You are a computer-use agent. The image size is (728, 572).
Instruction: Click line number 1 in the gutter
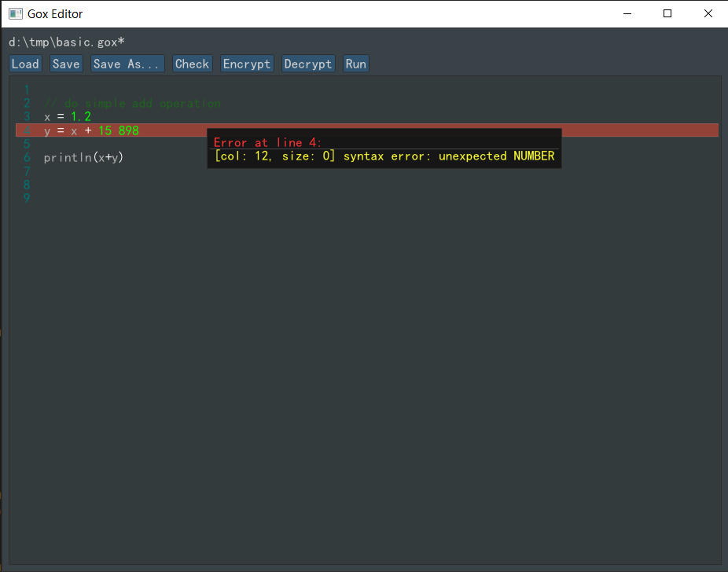pyautogui.click(x=27, y=90)
